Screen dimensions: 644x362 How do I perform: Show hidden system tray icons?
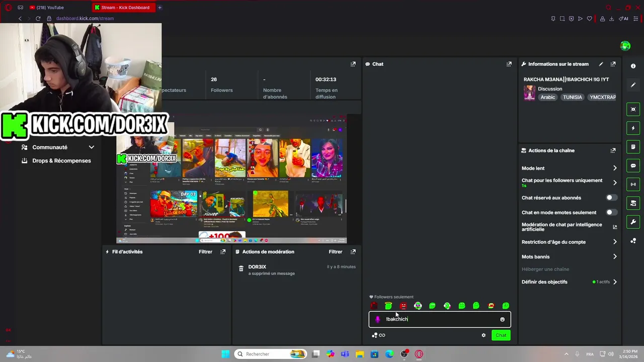click(566, 354)
